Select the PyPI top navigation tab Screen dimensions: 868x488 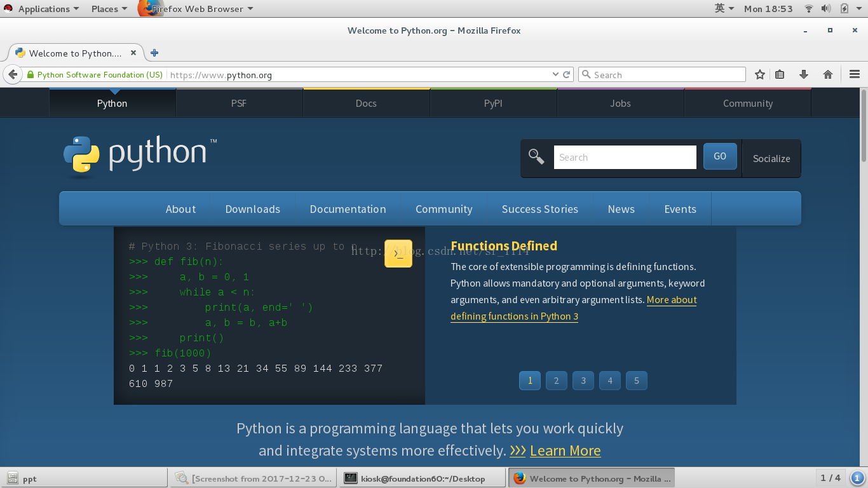493,103
